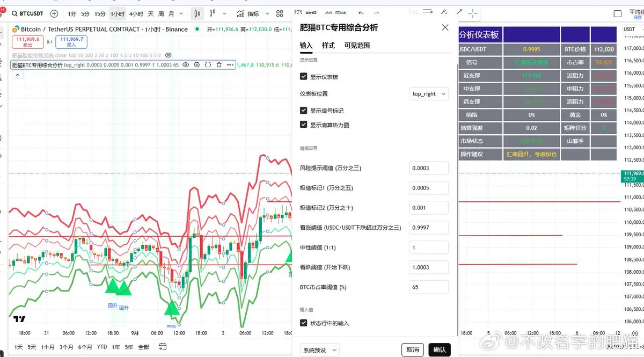Click the add symbol plus icon
The width and height of the screenshot is (644, 357).
pyautogui.click(x=54, y=13)
